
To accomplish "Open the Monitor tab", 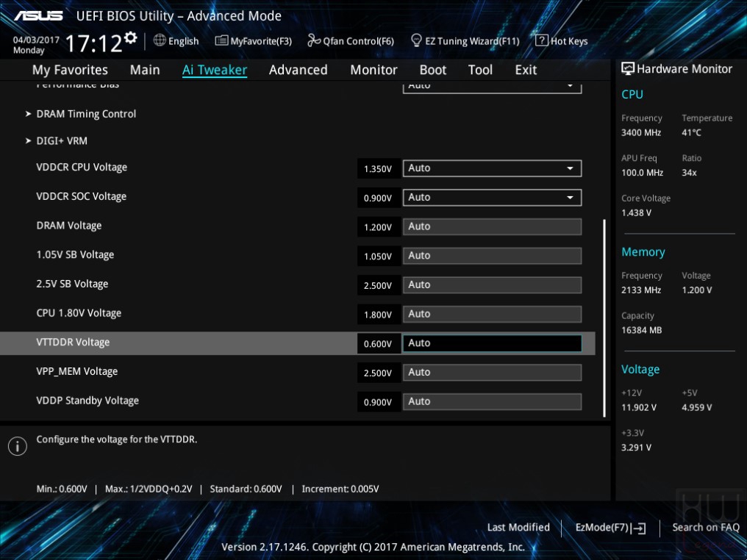I will pos(373,70).
